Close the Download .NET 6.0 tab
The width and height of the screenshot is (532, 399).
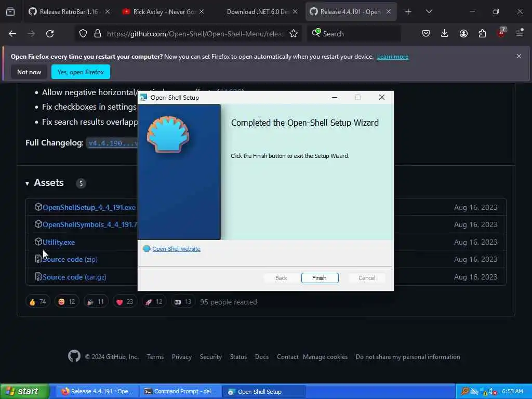pyautogui.click(x=295, y=12)
